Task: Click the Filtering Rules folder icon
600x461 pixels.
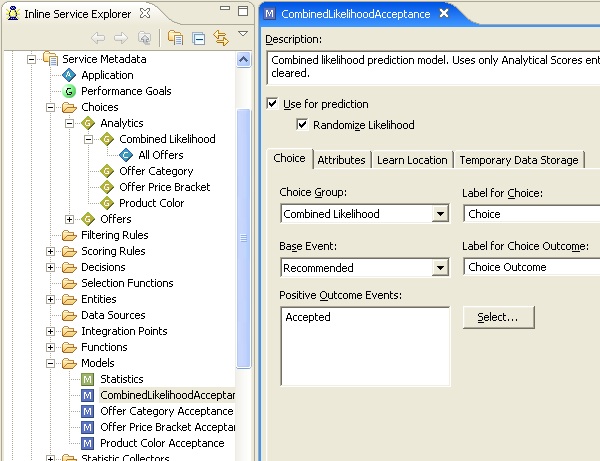Action: point(69,235)
